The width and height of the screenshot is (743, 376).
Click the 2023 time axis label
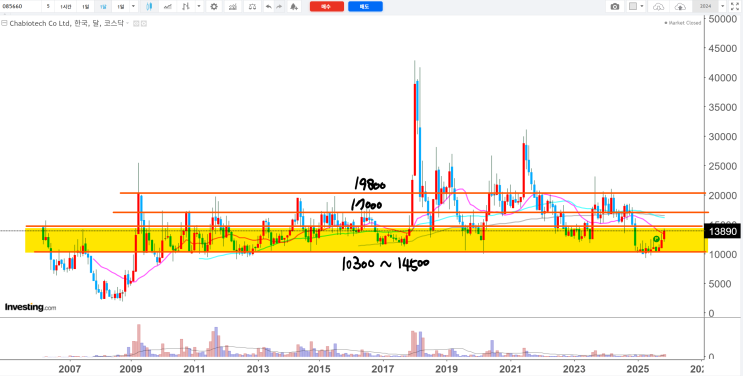coord(574,368)
